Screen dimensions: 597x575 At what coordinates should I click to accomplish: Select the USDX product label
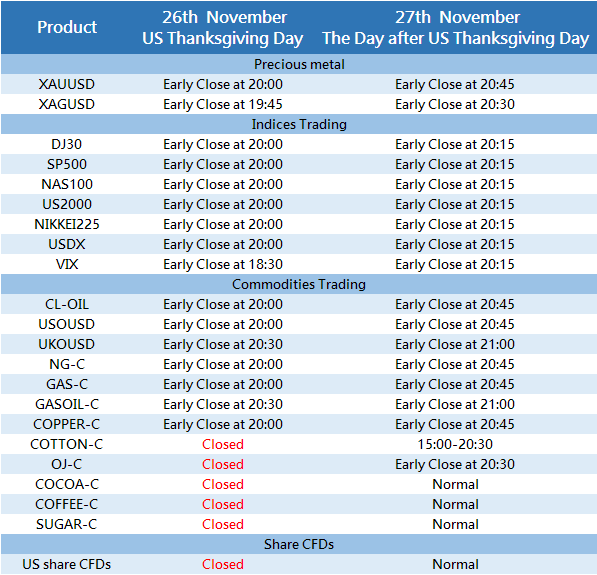(x=67, y=244)
